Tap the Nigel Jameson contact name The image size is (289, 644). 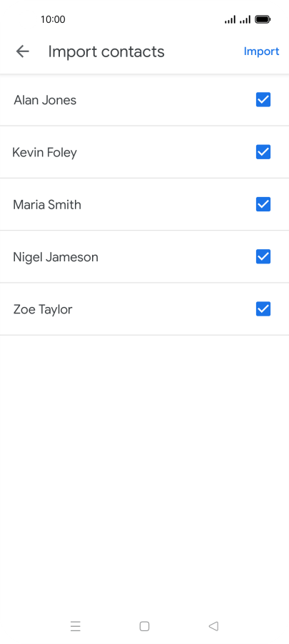coord(56,257)
